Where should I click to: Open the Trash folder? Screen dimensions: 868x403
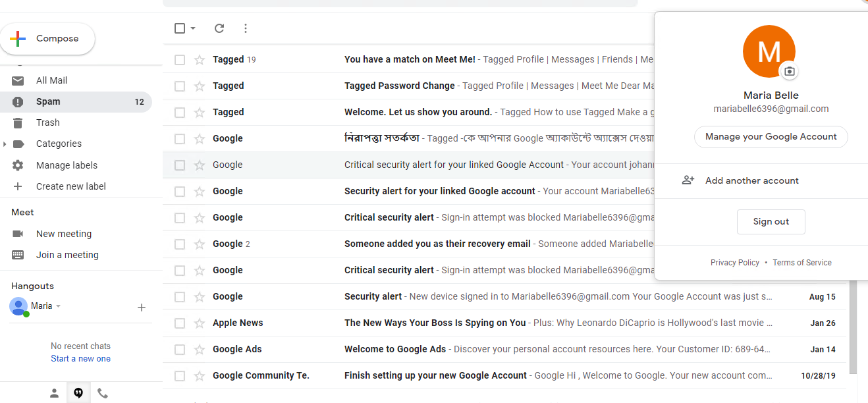click(48, 122)
